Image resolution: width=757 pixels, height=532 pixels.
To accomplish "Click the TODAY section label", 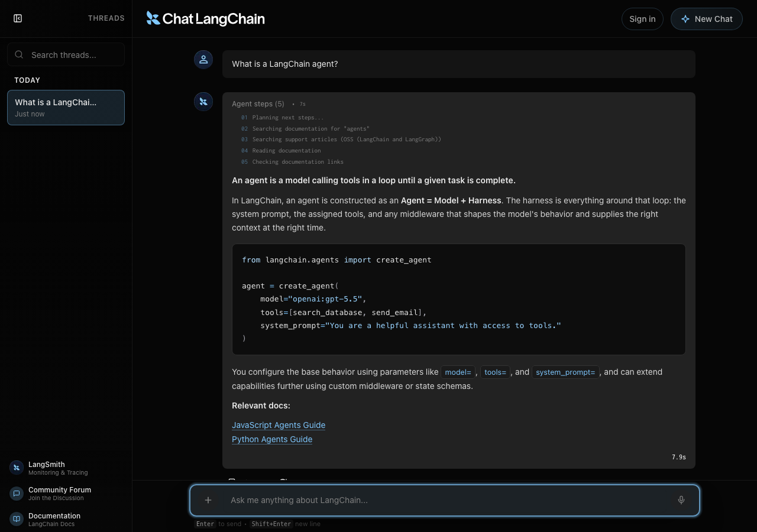I will tap(27, 80).
